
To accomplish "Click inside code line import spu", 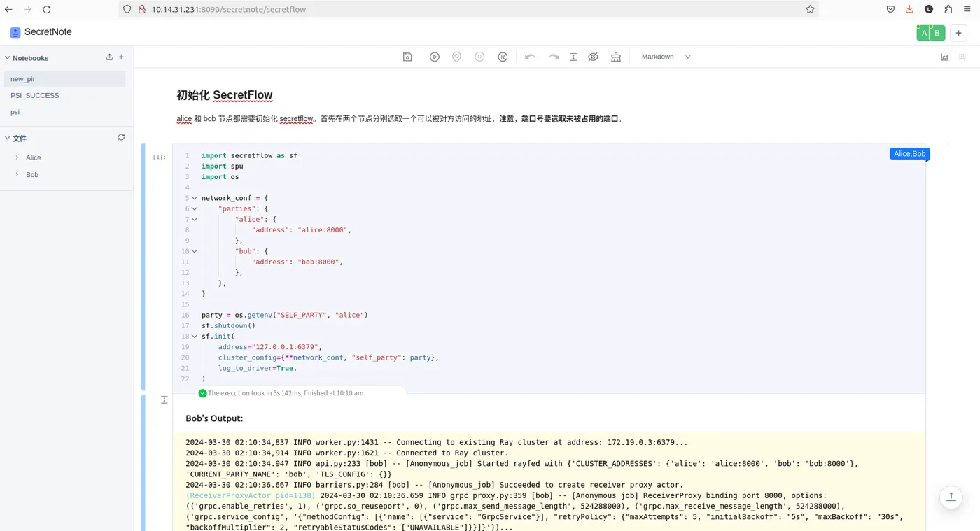I will coord(223,166).
